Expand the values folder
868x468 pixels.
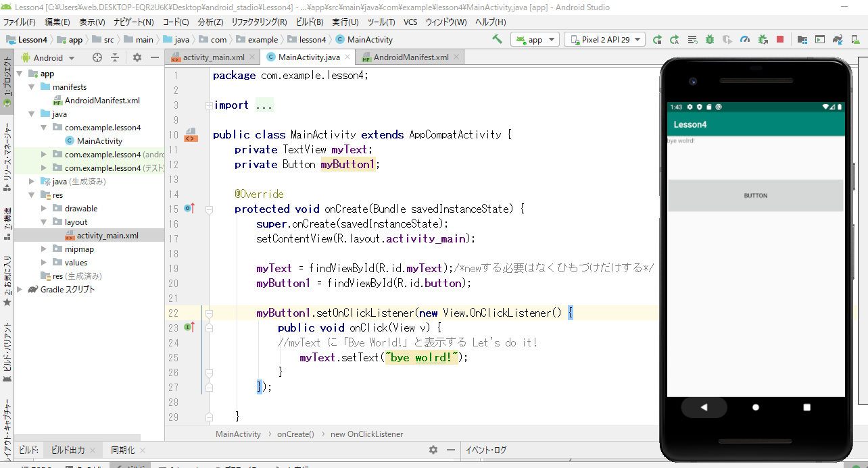(x=44, y=263)
